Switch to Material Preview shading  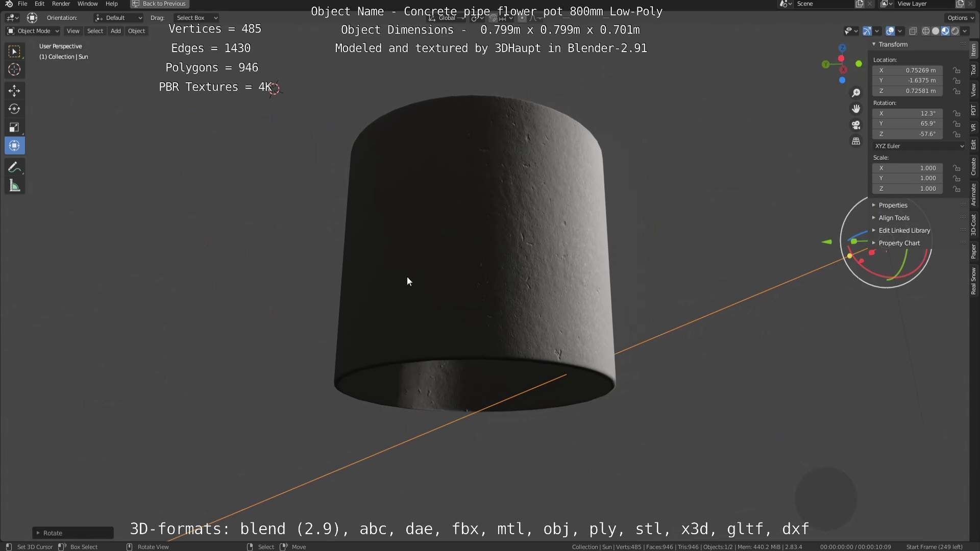[945, 31]
